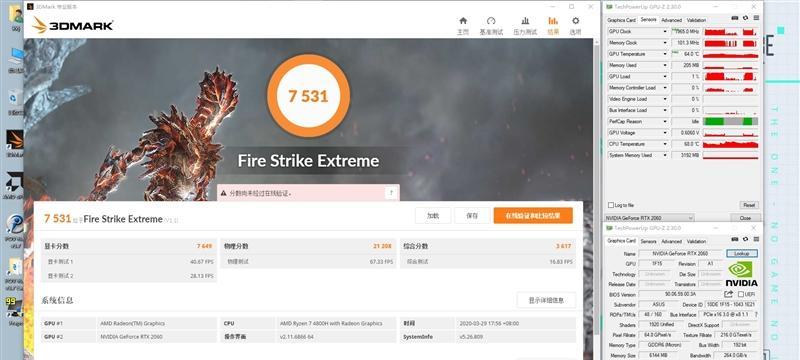This screenshot has width=800, height=360.
Task: Click the physics score value 21 208
Action: [x=382, y=246]
